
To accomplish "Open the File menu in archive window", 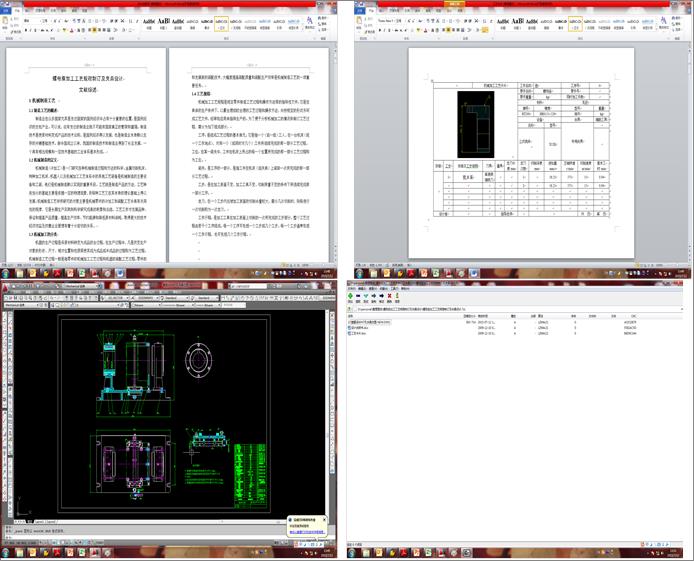I will [x=351, y=288].
